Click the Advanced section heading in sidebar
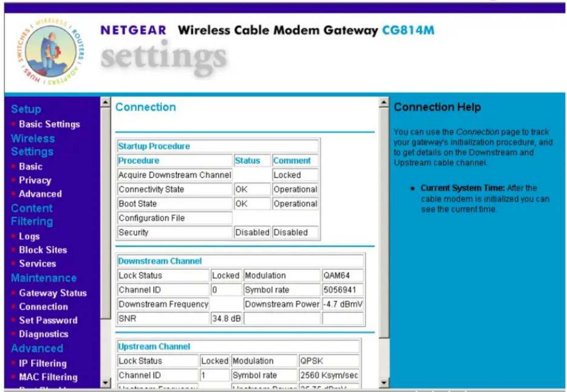567x392 pixels. pyautogui.click(x=37, y=348)
